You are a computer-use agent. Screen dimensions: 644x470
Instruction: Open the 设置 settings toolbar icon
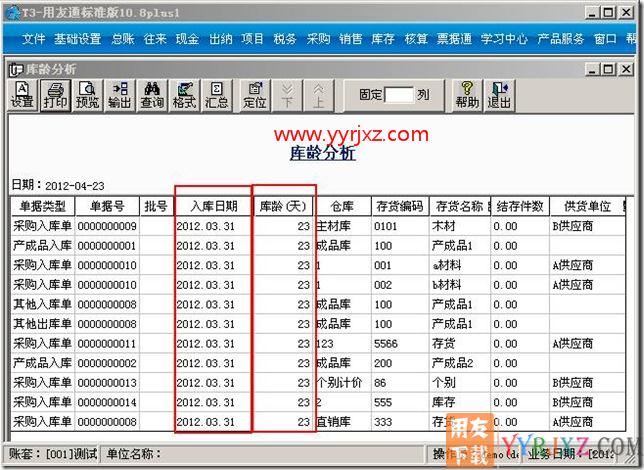tap(23, 95)
